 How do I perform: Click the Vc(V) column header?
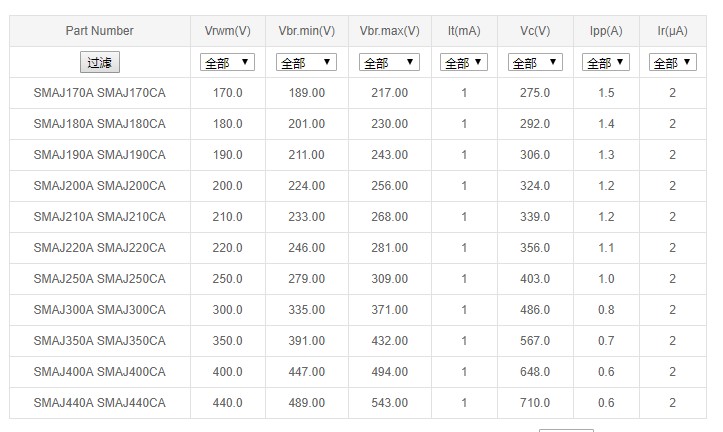535,31
